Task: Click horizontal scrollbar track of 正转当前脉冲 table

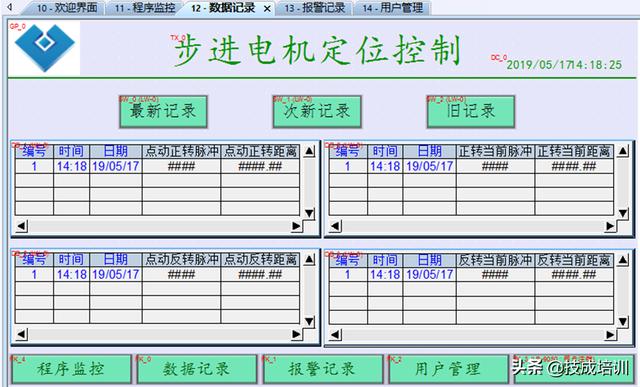Action: pos(473,226)
